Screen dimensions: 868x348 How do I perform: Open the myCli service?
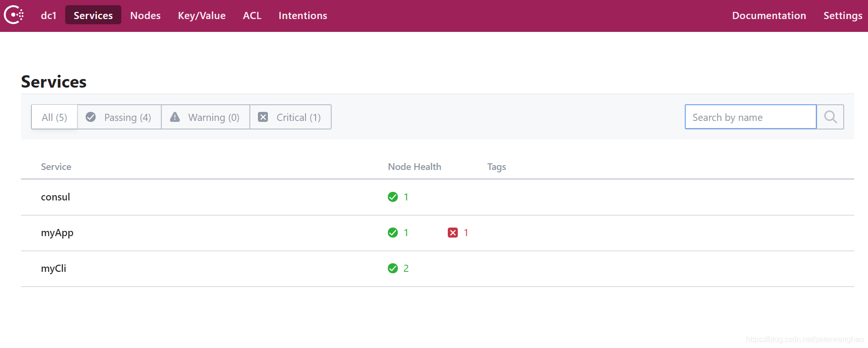(53, 268)
